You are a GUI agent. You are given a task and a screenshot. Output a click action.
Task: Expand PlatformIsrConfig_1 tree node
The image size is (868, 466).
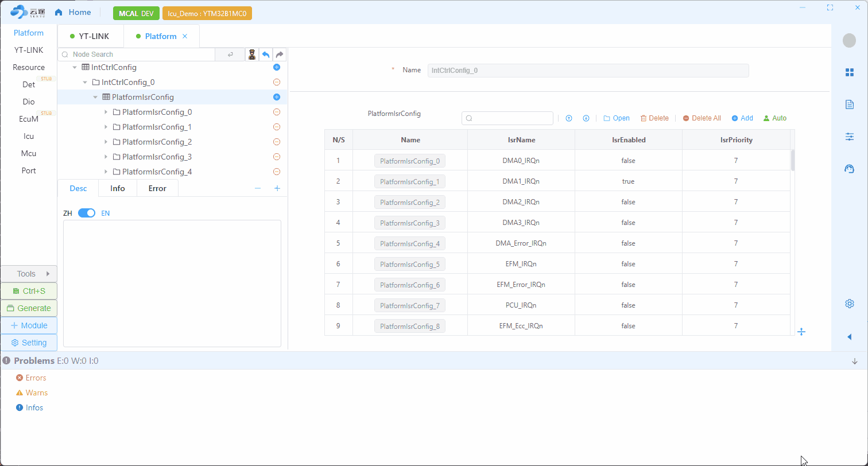pyautogui.click(x=106, y=127)
